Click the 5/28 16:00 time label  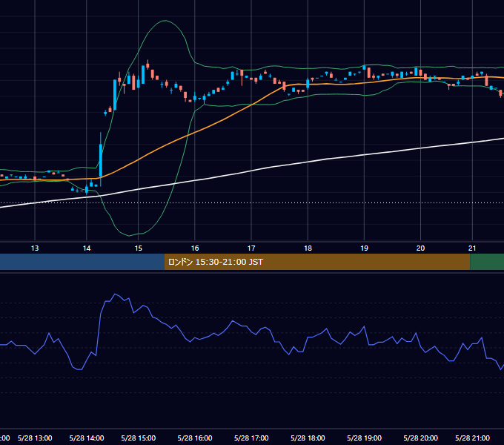coord(195,438)
